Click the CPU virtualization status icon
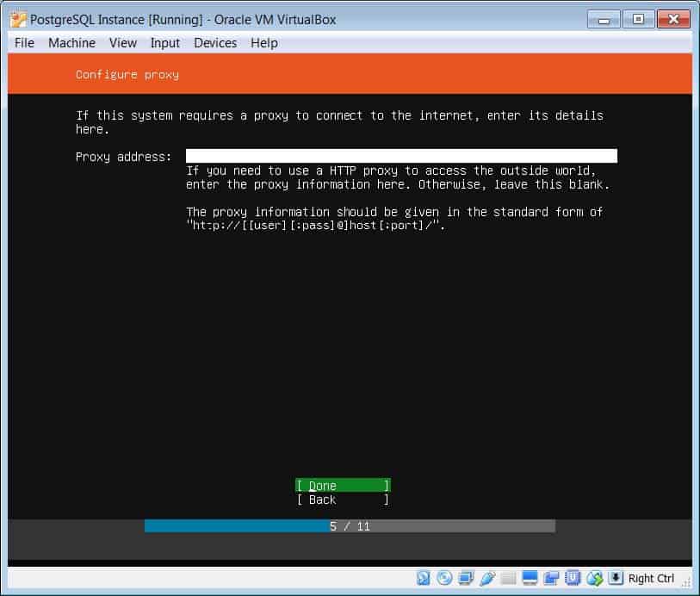This screenshot has width=700, height=596. [573, 578]
